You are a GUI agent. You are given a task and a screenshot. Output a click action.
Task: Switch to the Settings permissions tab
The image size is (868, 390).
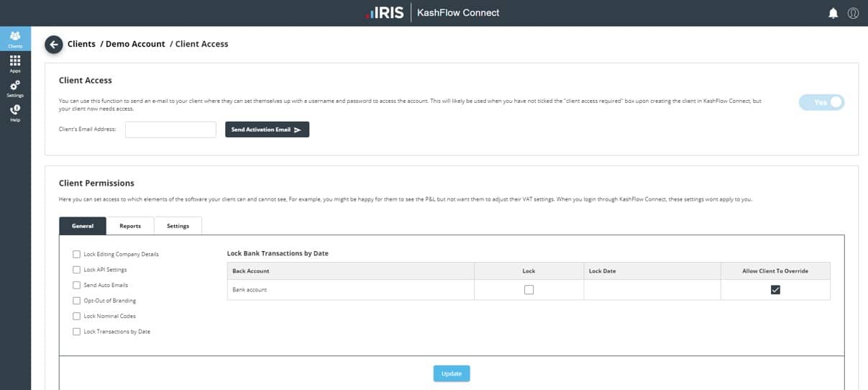[x=178, y=226]
